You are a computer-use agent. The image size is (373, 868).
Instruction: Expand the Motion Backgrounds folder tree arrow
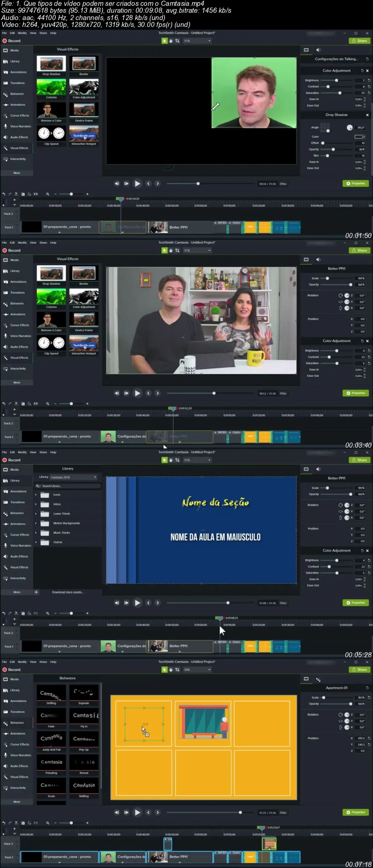[36, 523]
